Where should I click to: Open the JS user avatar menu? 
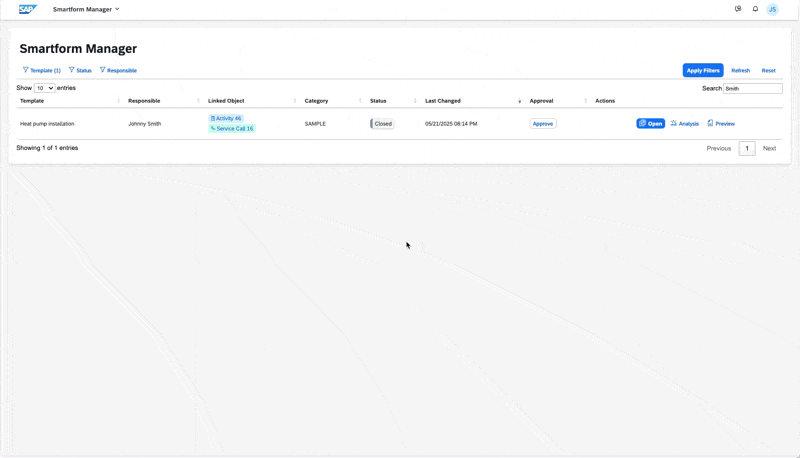772,9
